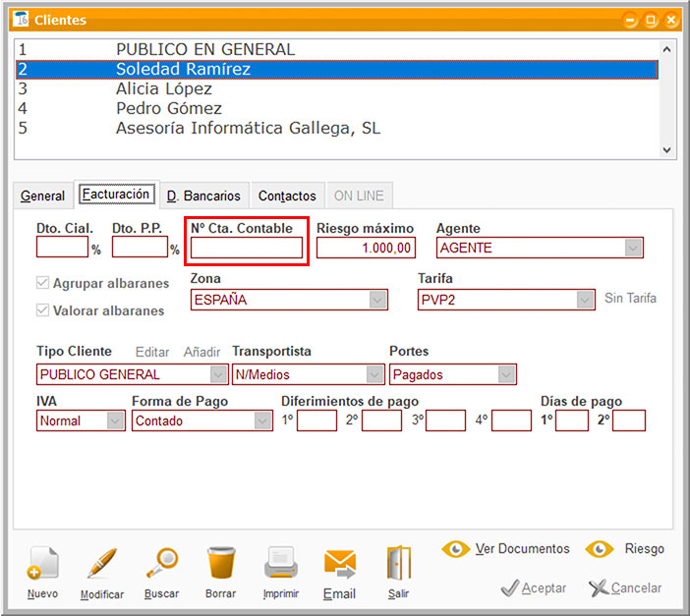Screen dimensions: 690x616
Task: Click the Cancelar button text
Action: [636, 588]
